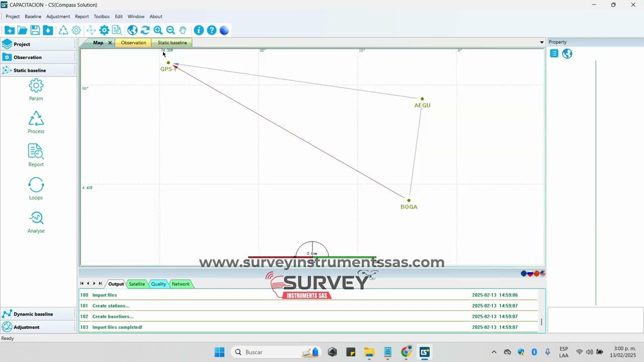The height and width of the screenshot is (362, 644).
Task: Toggle the Chinese flag BeiDou filter
Action: [536, 274]
